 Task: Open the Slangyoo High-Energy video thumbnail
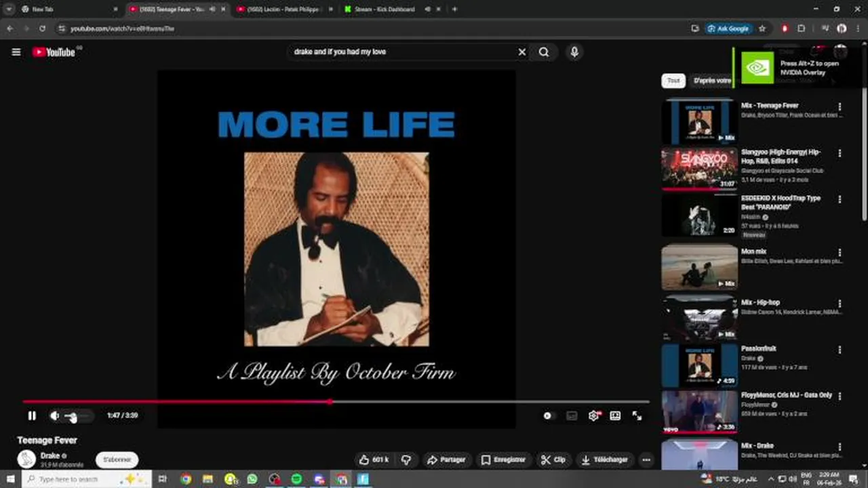click(699, 168)
